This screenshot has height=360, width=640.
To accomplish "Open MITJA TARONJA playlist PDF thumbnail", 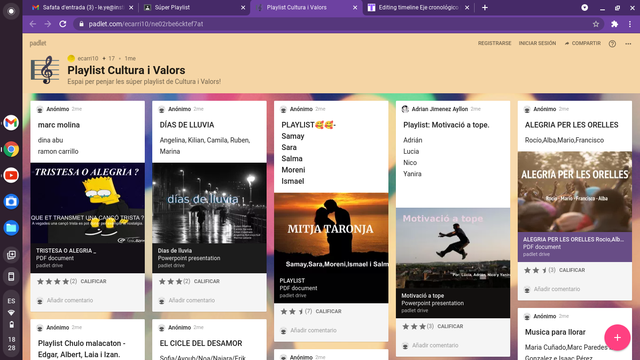I will [x=331, y=233].
